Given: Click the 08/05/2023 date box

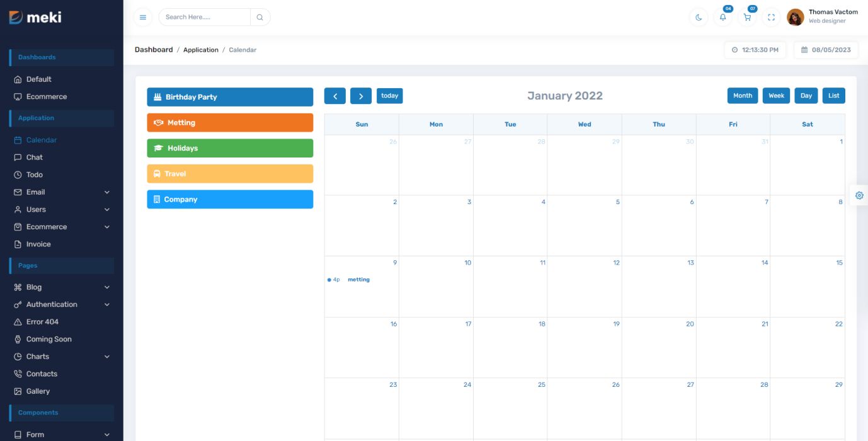Looking at the screenshot, I should 826,50.
